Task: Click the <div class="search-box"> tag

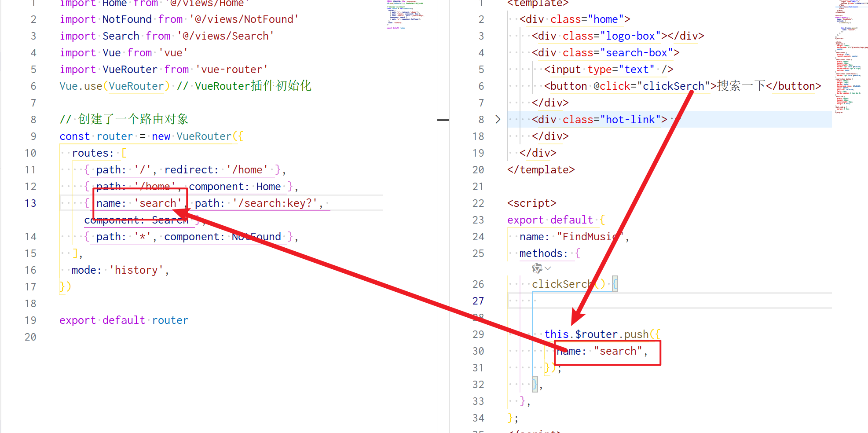Action: (606, 53)
